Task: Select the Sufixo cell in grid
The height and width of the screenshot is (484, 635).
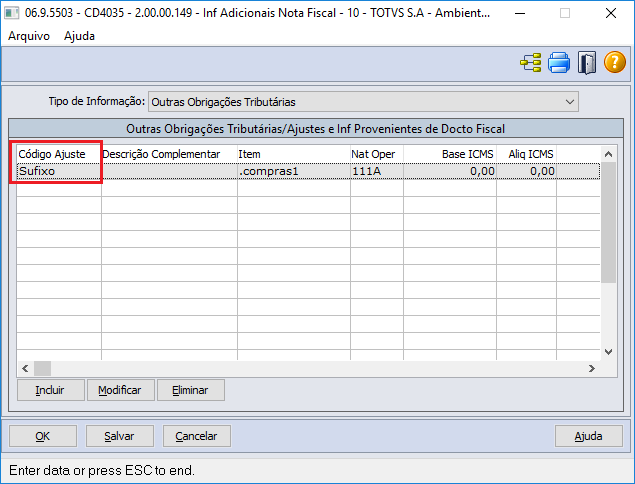Action: point(59,171)
